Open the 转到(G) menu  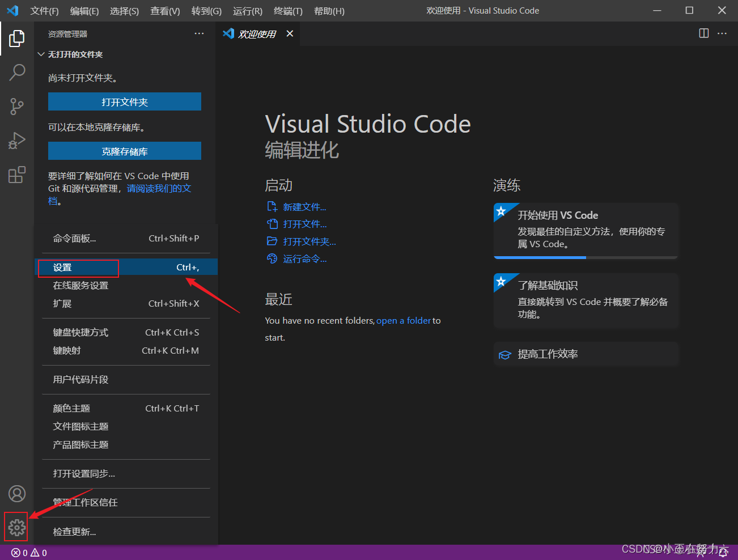click(x=206, y=11)
